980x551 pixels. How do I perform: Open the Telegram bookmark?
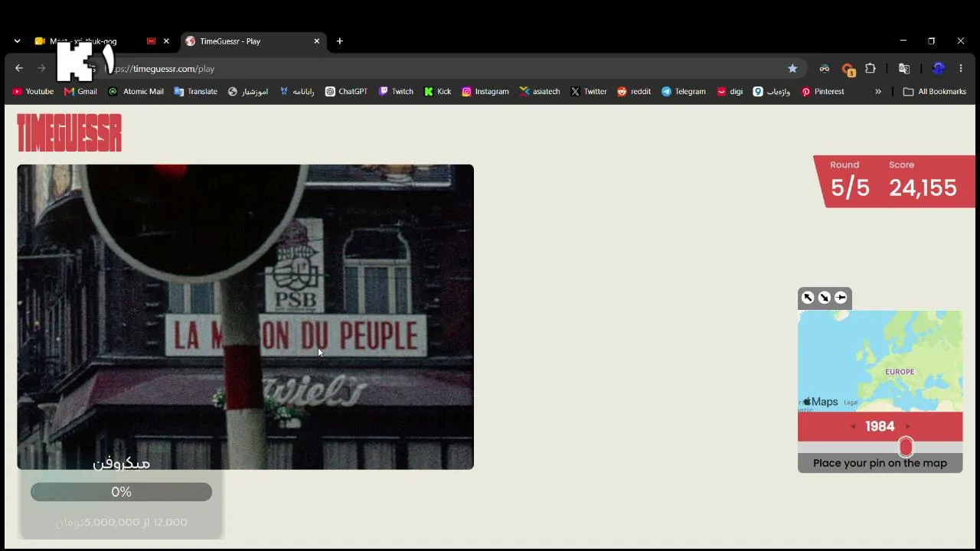pyautogui.click(x=683, y=92)
